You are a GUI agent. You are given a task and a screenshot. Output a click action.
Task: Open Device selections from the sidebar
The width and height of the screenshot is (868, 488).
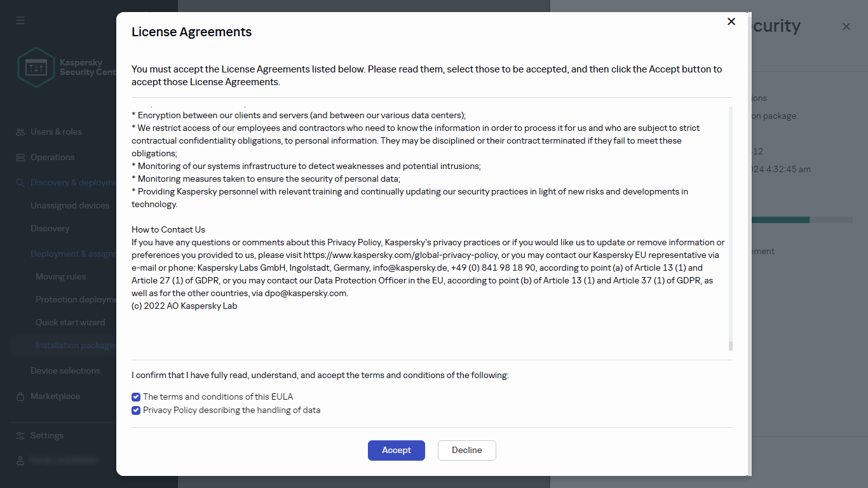[x=65, y=370]
